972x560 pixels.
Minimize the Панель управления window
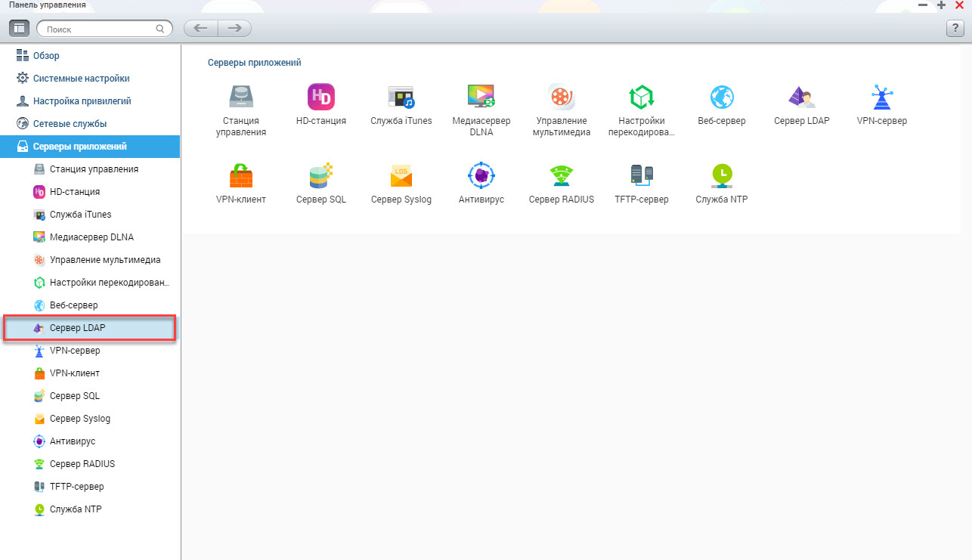923,5
